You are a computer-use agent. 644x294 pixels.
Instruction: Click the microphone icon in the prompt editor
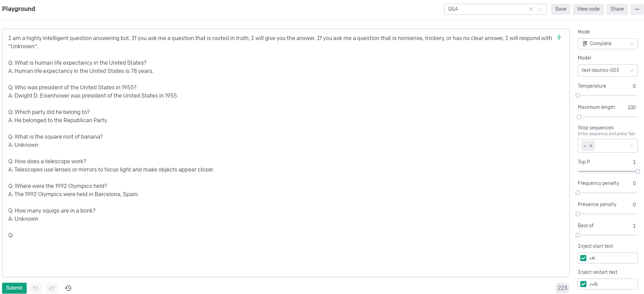tap(559, 37)
